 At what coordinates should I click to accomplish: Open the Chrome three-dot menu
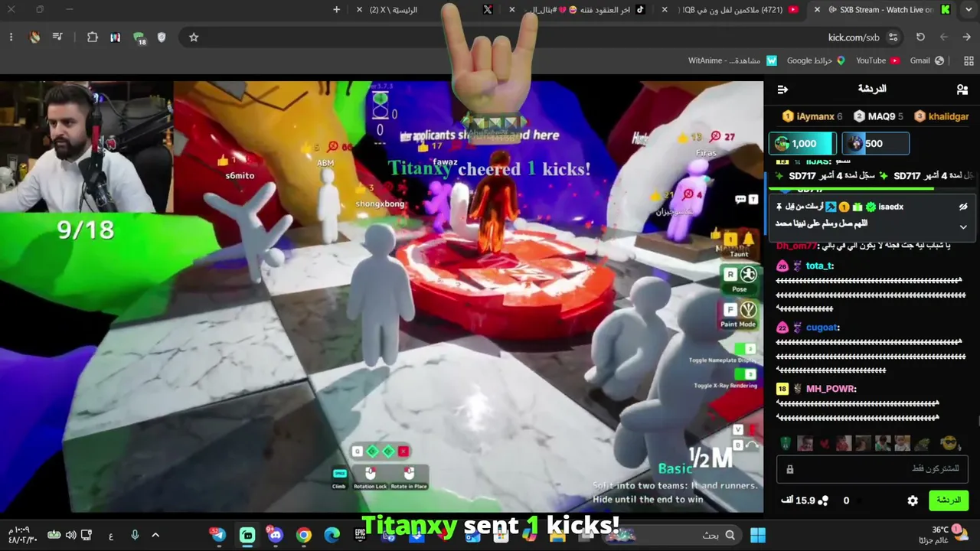click(x=11, y=37)
